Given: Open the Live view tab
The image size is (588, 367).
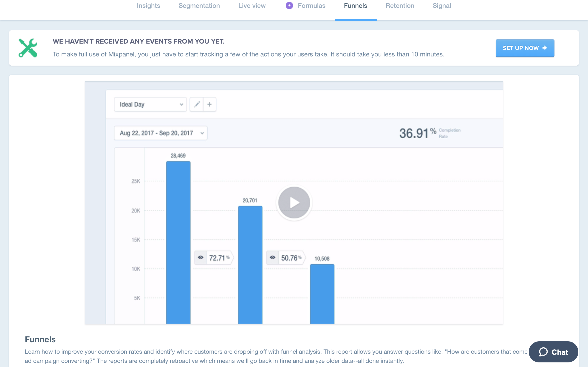Looking at the screenshot, I should point(252,6).
